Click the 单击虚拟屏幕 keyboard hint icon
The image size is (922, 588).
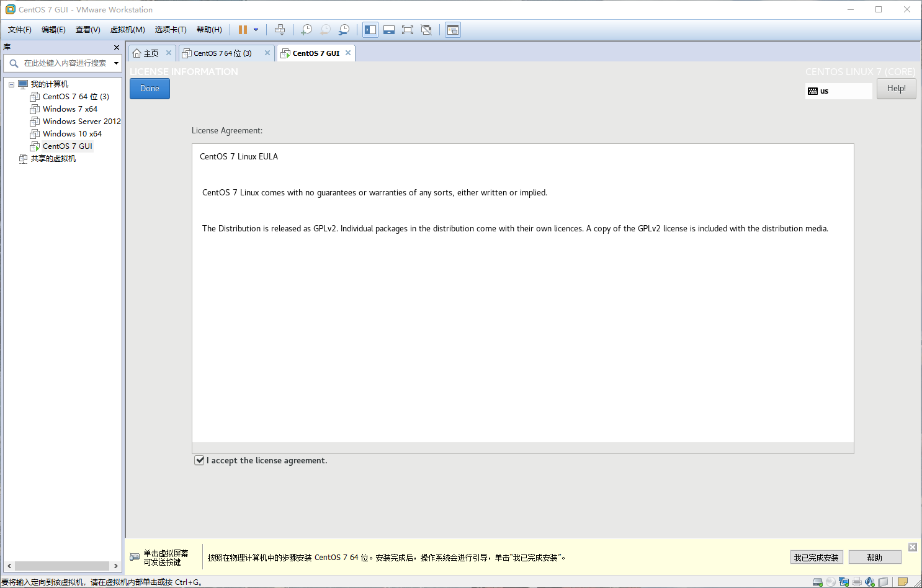coord(135,557)
